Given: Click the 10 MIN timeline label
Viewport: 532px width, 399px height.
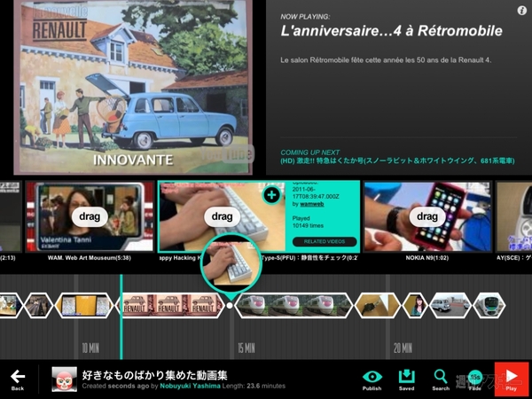Looking at the screenshot, I should point(90,348).
